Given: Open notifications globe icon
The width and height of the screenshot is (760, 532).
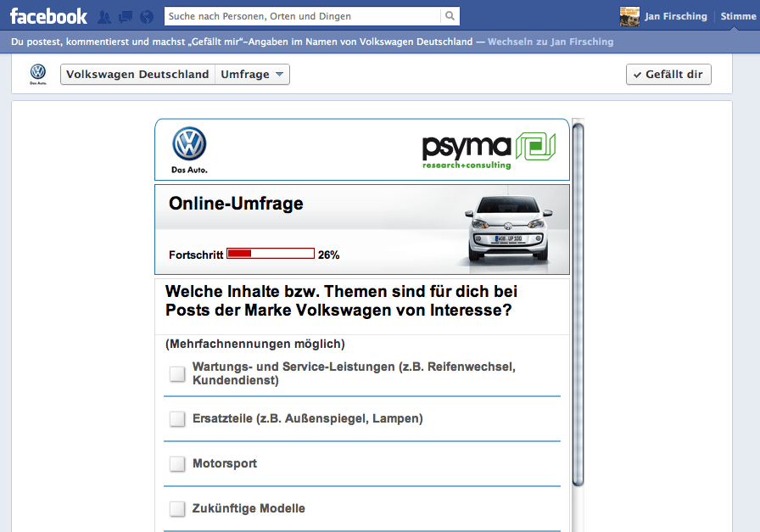Looking at the screenshot, I should pyautogui.click(x=147, y=18).
